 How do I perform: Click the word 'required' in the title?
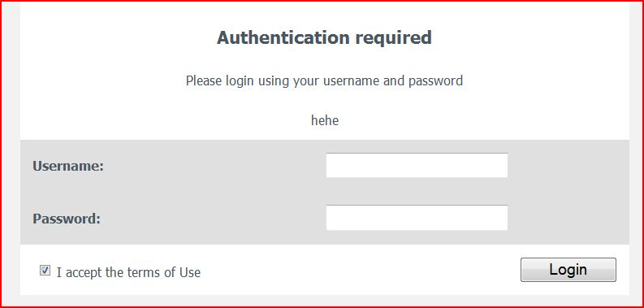click(393, 39)
